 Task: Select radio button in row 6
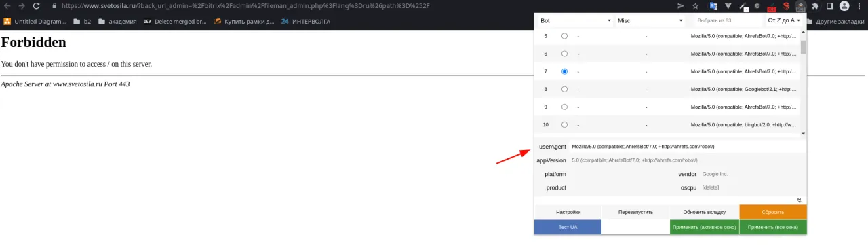click(564, 53)
